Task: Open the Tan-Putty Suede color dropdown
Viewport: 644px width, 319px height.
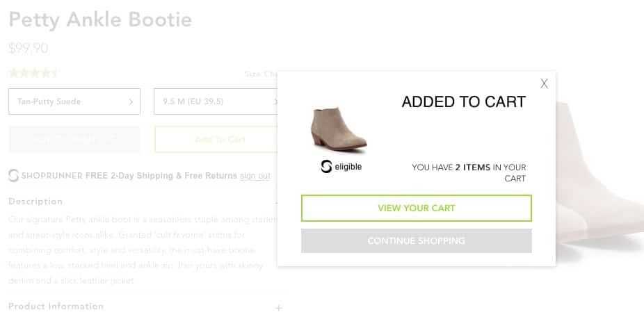Action: point(74,101)
